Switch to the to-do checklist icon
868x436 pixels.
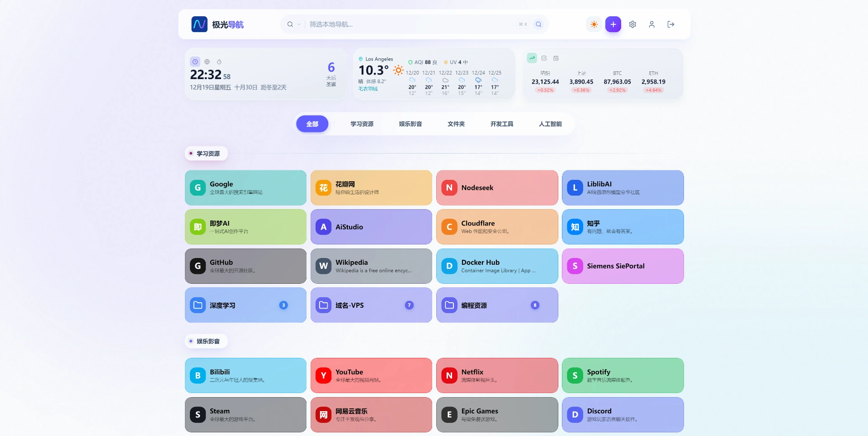[x=544, y=58]
